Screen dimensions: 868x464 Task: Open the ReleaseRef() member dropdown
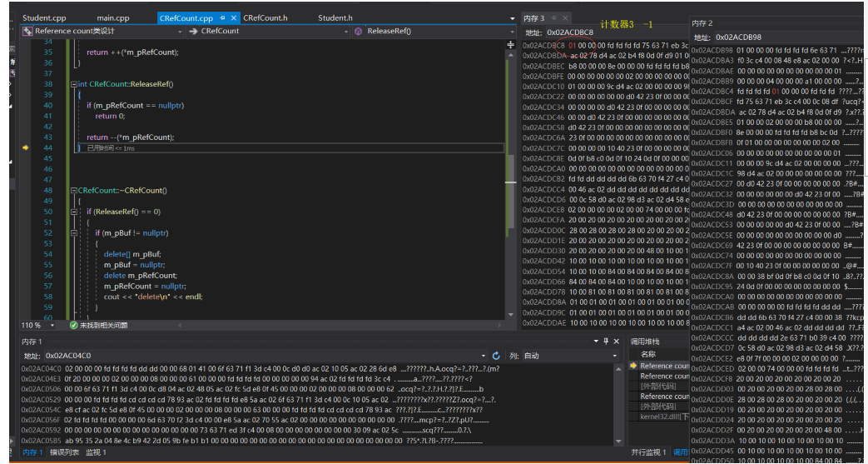pos(511,32)
